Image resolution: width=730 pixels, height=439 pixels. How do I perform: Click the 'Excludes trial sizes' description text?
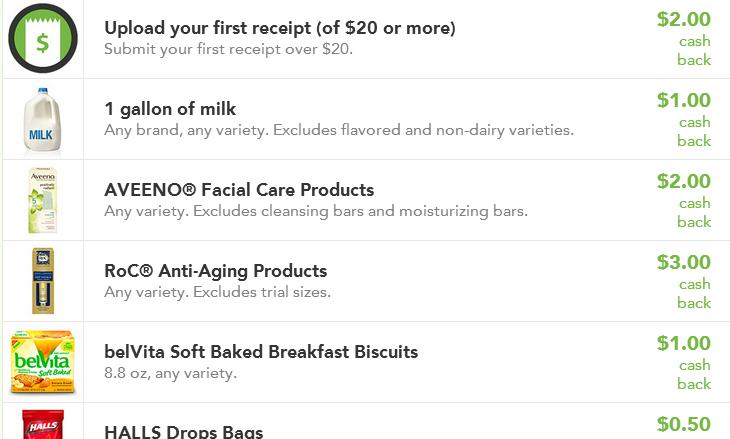point(262,292)
